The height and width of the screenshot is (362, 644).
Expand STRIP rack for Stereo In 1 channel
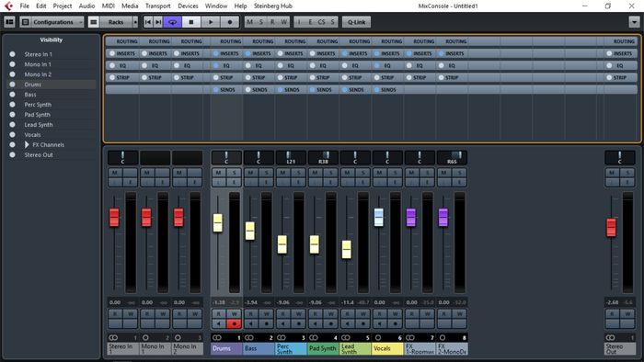tap(122, 77)
